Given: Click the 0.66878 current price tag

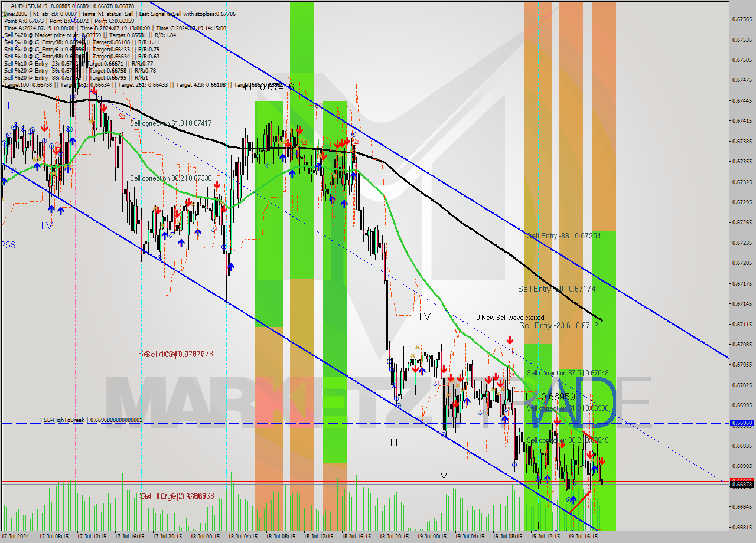Looking at the screenshot, I should point(742,485).
